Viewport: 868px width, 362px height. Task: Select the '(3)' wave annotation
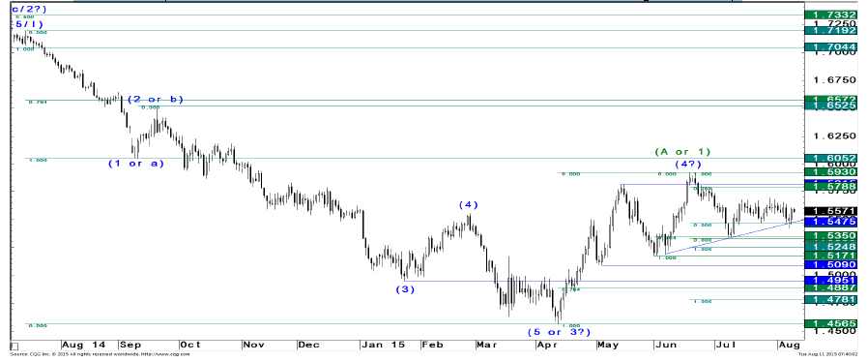pyautogui.click(x=405, y=288)
